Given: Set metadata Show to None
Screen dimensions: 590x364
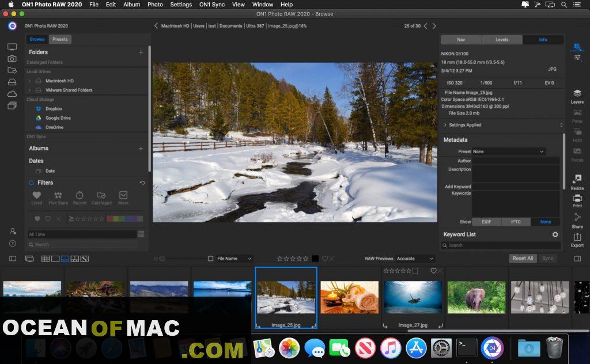Looking at the screenshot, I should pyautogui.click(x=546, y=222).
